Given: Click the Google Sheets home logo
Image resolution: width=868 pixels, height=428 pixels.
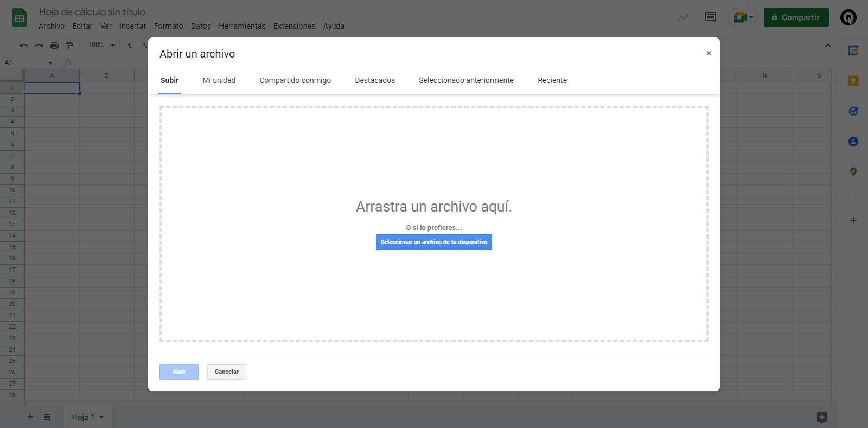Looking at the screenshot, I should point(20,18).
